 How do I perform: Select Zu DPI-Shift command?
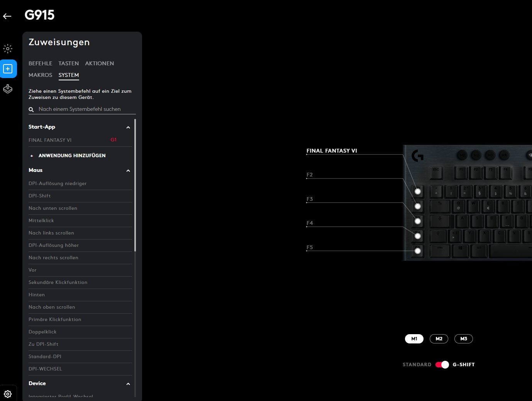tap(80, 344)
